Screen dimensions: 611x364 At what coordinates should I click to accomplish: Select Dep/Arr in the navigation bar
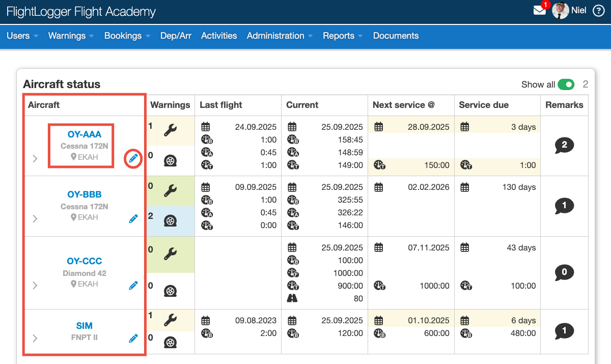click(176, 36)
